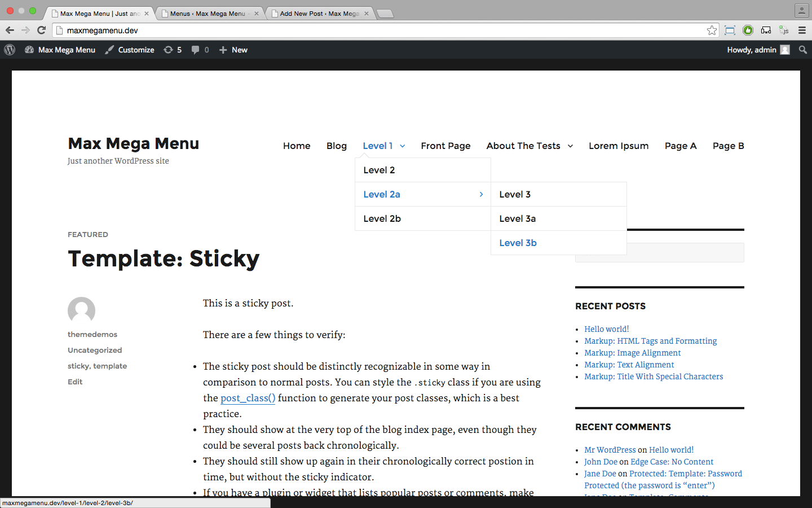Select Level 3a submenu item

point(559,218)
